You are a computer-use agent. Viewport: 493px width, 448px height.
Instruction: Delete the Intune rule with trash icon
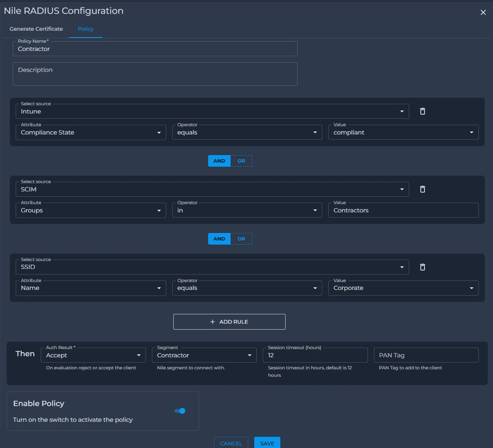coord(423,111)
